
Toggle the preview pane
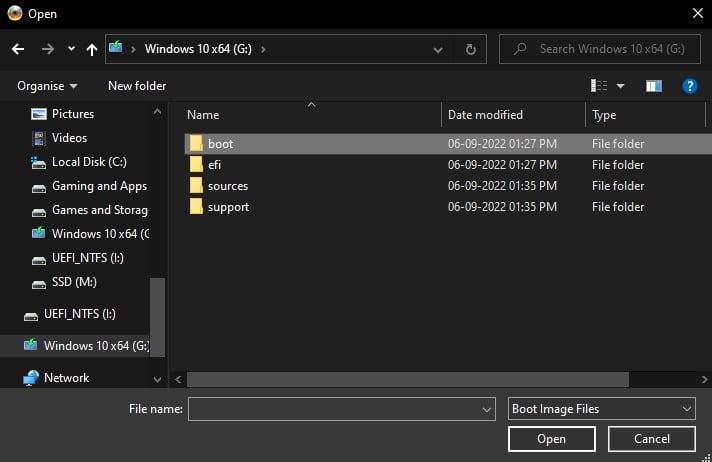(x=654, y=86)
